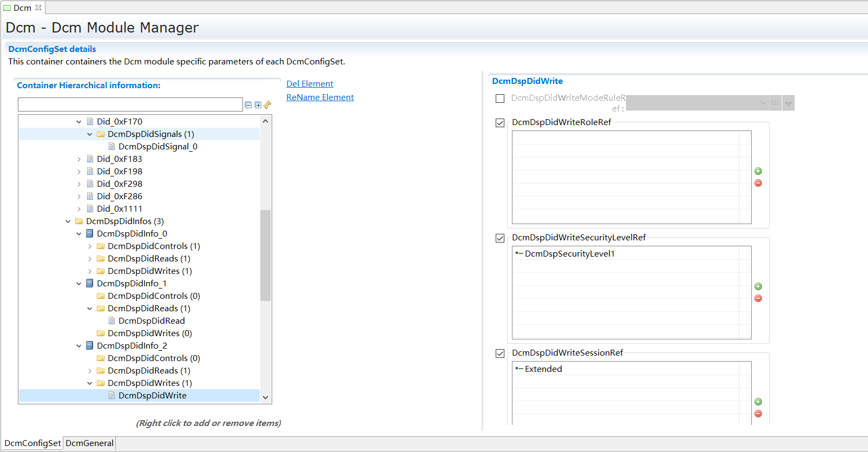Collapse the DcmDspDidInfos folder
This screenshot has height=452, width=868.
[x=68, y=221]
